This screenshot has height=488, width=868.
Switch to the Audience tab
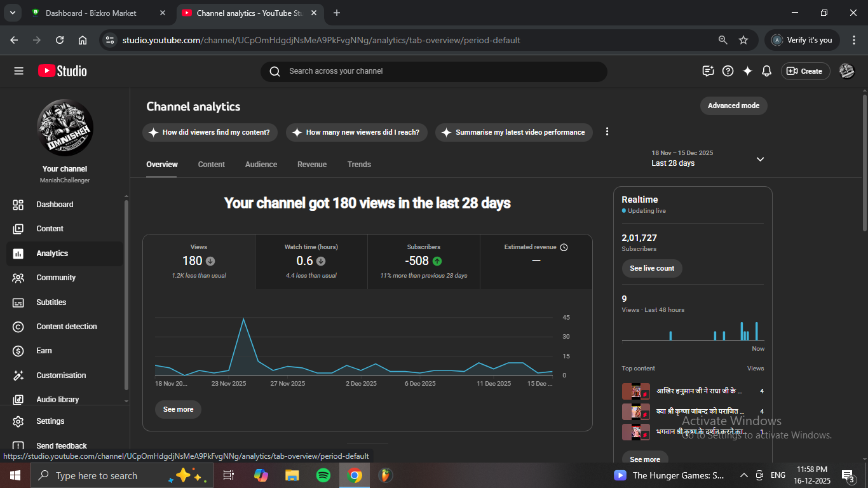(x=261, y=165)
